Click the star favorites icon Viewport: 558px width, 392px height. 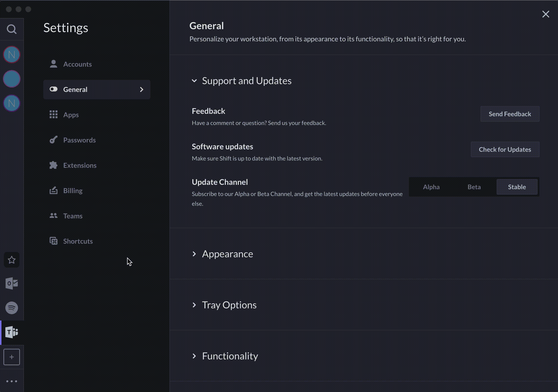click(11, 260)
